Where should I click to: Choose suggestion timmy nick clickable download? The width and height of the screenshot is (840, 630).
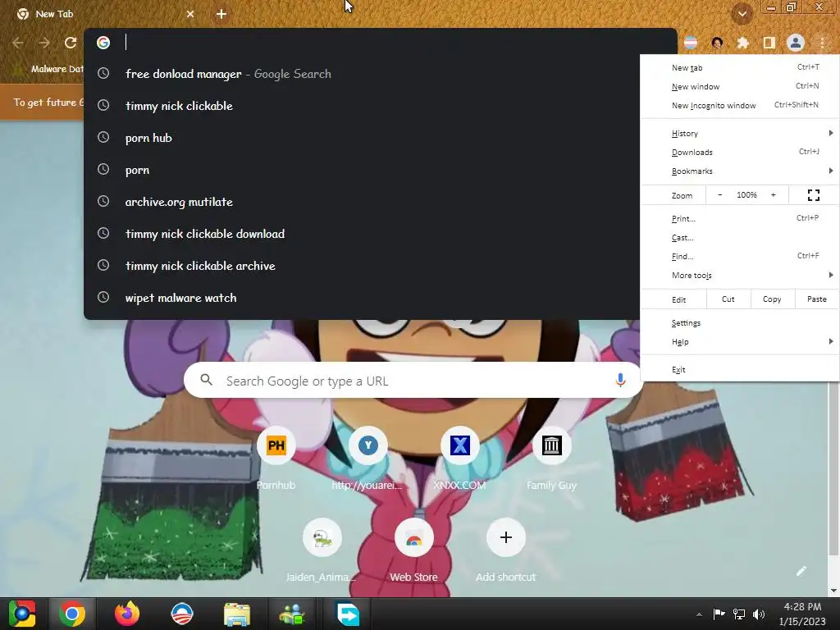pyautogui.click(x=362, y=234)
